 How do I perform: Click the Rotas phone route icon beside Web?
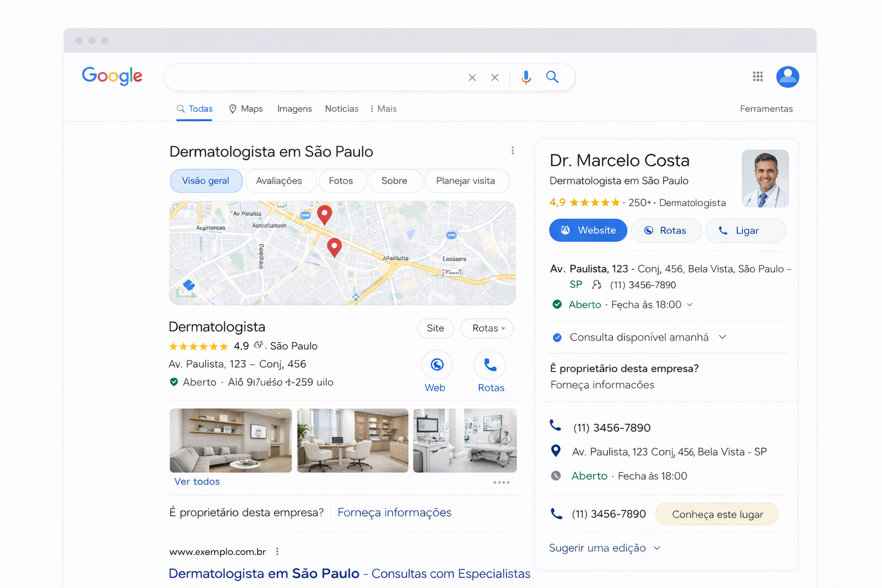[490, 365]
